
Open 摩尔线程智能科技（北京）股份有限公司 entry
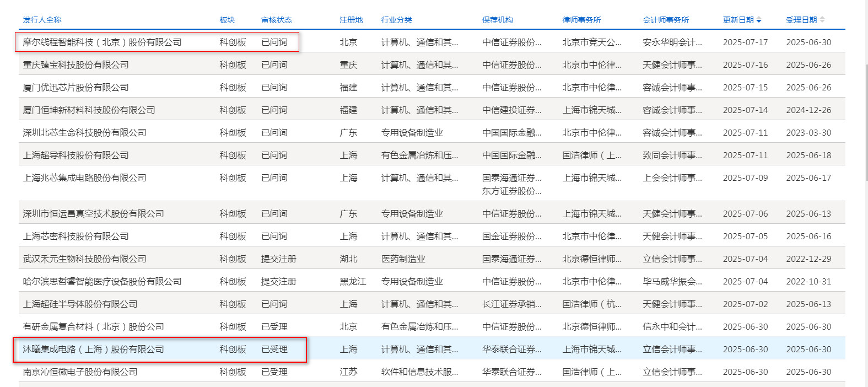102,42
